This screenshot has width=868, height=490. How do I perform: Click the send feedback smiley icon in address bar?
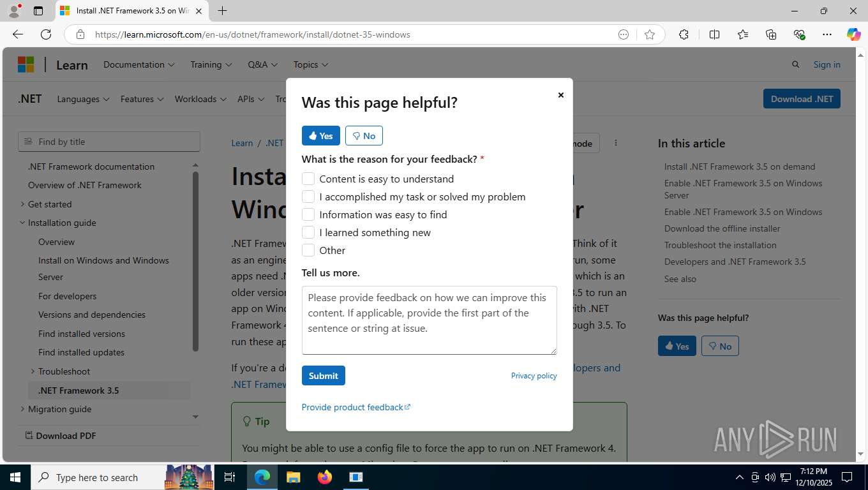(624, 34)
